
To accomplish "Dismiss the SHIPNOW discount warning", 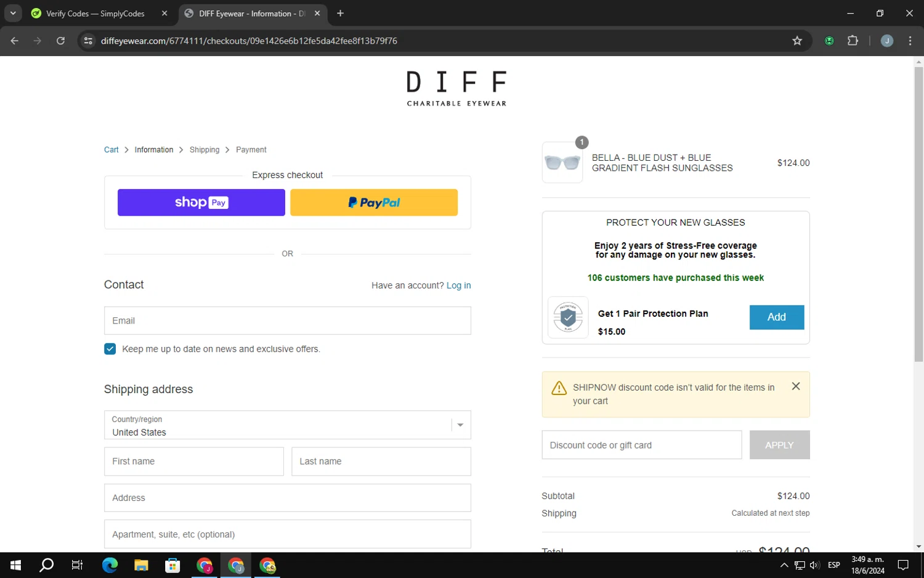I will (796, 386).
